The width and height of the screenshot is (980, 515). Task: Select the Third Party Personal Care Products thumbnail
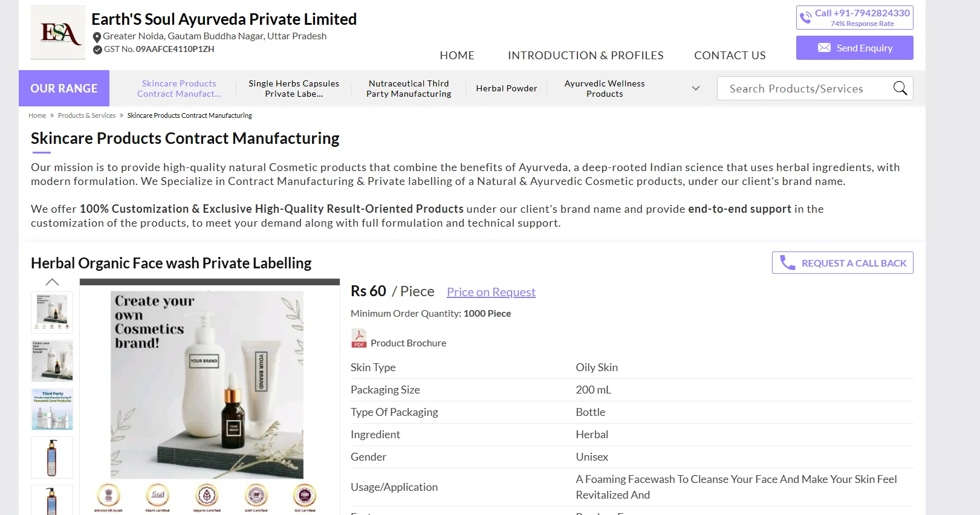[x=52, y=409]
